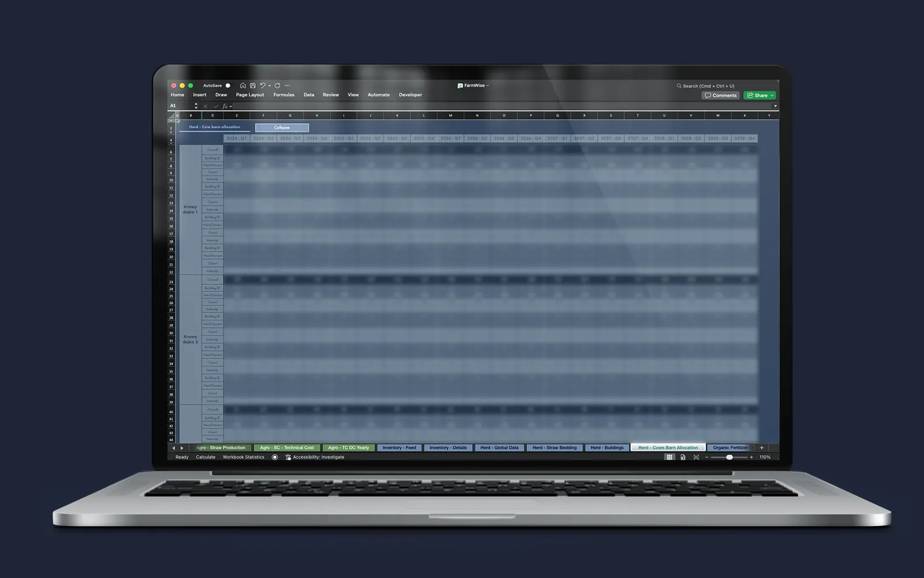This screenshot has height=578, width=924.
Task: Click the Krowy dojne 1 label
Action: (x=190, y=209)
